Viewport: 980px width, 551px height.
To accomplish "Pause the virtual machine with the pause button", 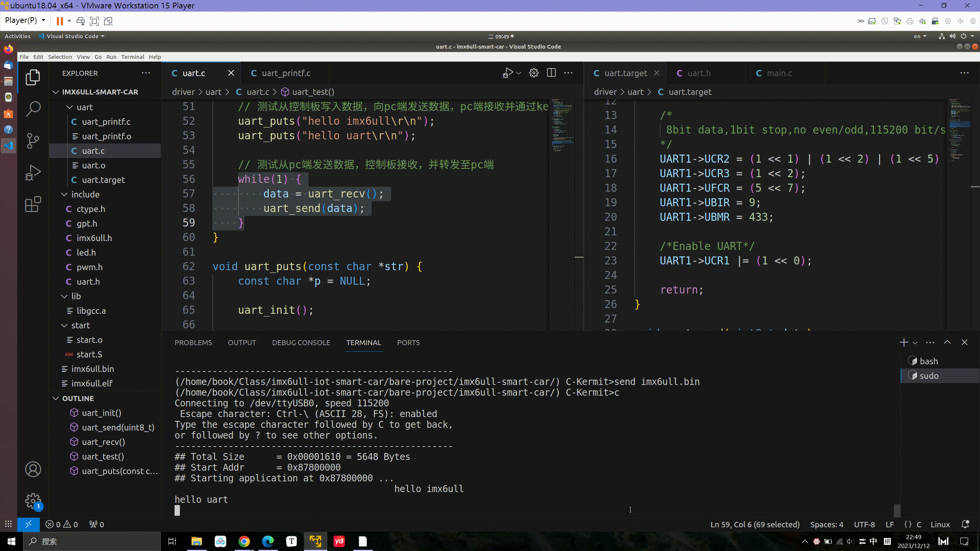I will point(59,21).
